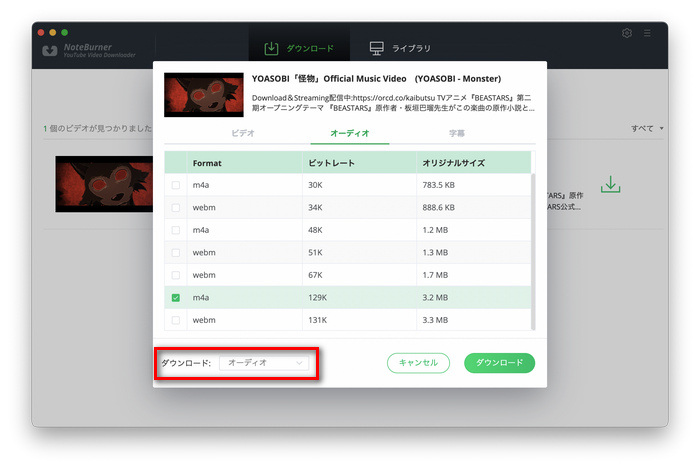Check the webm 34K row checkbox

tap(176, 208)
